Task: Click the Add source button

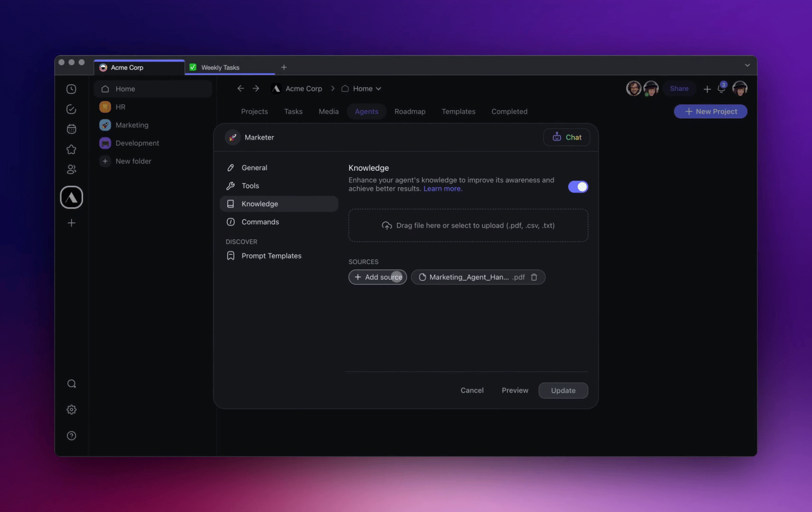Action: click(378, 277)
